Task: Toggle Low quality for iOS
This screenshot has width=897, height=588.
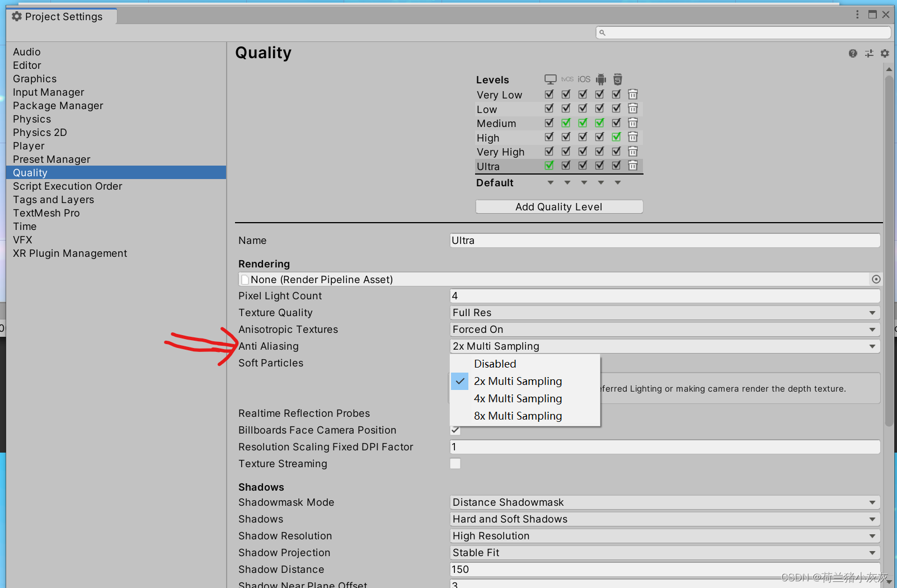Action: click(583, 109)
